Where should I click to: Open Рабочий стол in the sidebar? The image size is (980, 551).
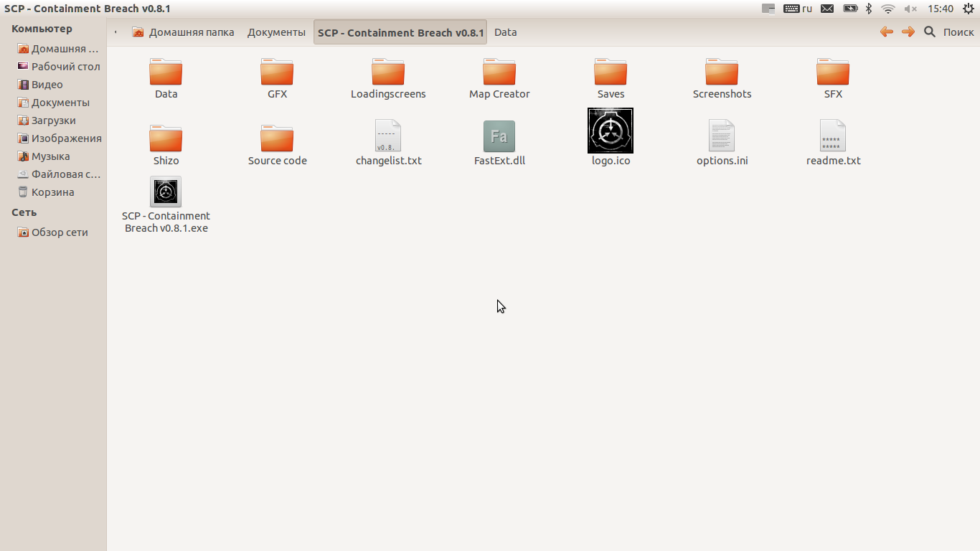click(59, 67)
